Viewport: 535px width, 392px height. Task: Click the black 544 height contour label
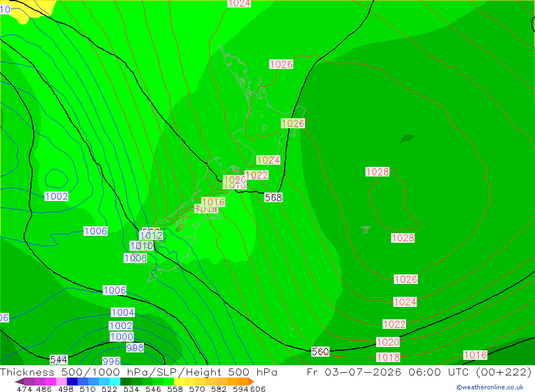tap(59, 359)
